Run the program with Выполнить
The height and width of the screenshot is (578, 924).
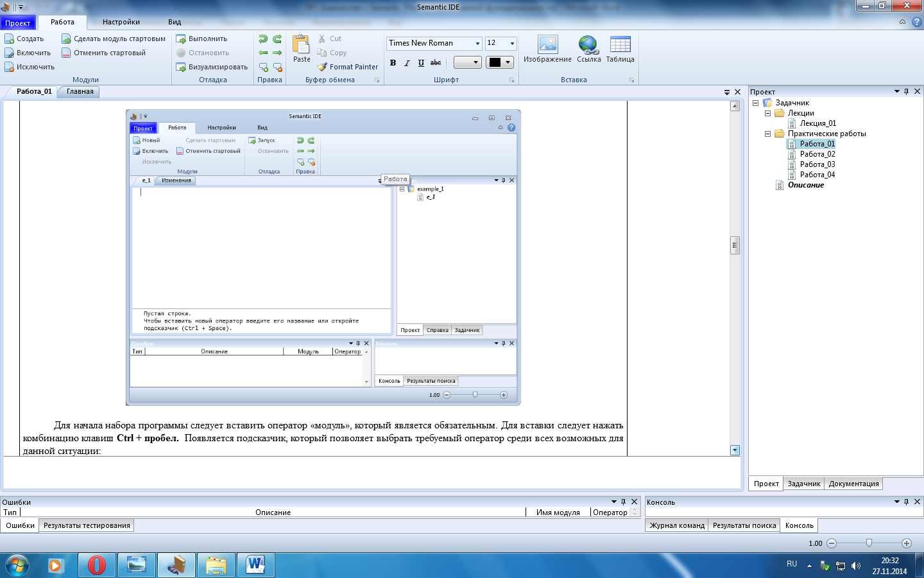201,39
